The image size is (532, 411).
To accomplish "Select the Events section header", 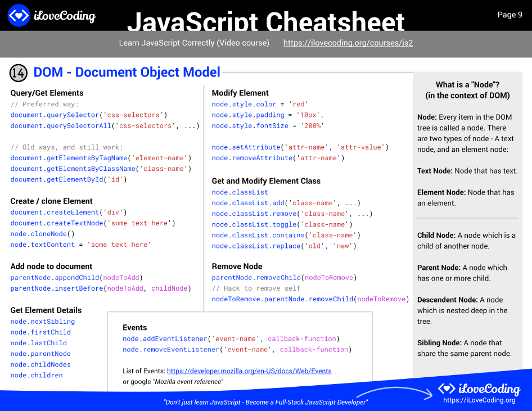I will (x=135, y=327).
